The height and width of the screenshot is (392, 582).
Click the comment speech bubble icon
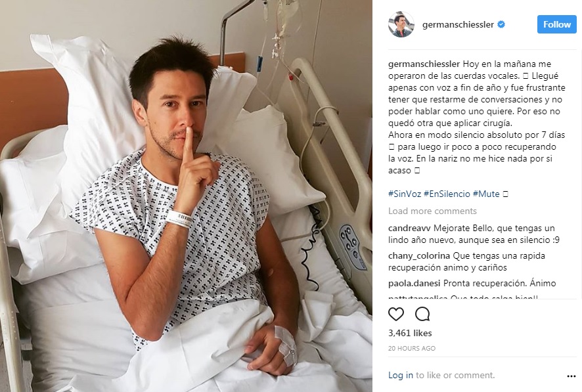(x=422, y=314)
